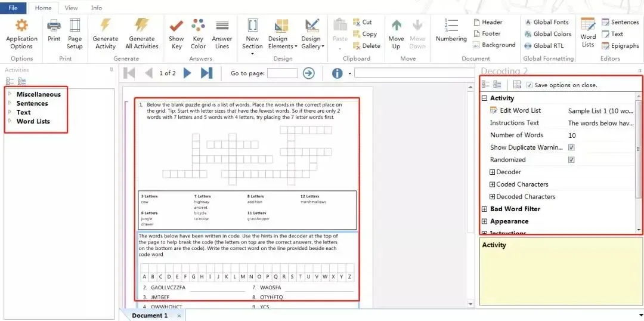The width and height of the screenshot is (644, 321).
Task: Expand the Coded Characters property
Action: pyautogui.click(x=493, y=184)
